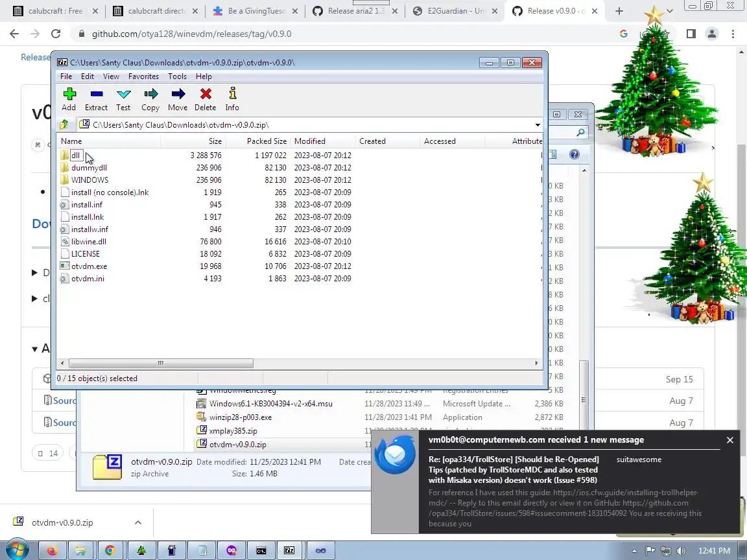Click the Explorer search magnifier icon
This screenshot has height=560, width=747.
580,132
